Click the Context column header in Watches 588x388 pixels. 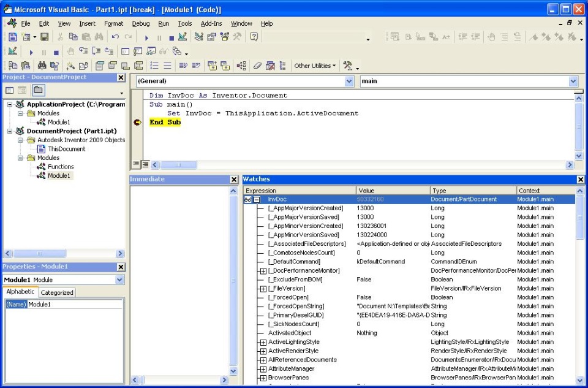(546, 191)
